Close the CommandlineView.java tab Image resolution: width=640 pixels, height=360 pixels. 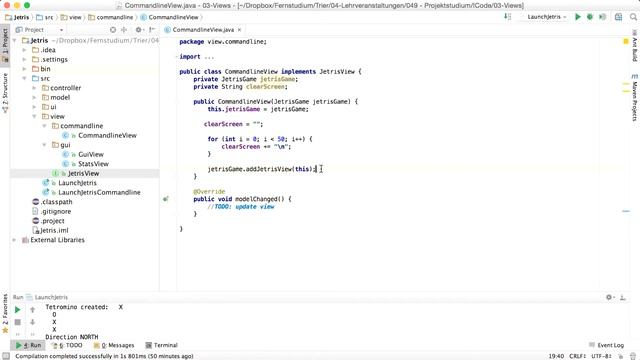[x=240, y=30]
